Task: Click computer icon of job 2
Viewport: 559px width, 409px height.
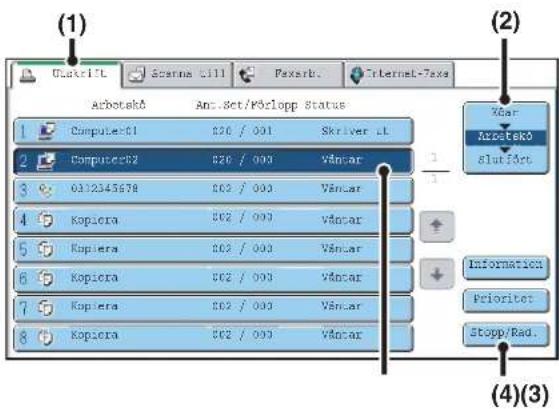Action: click(x=47, y=161)
